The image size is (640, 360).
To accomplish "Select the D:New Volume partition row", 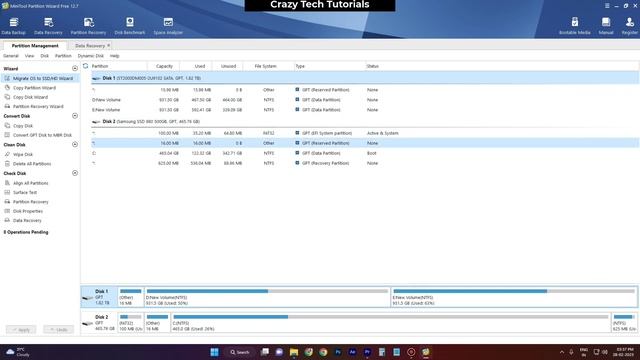I will click(364, 100).
